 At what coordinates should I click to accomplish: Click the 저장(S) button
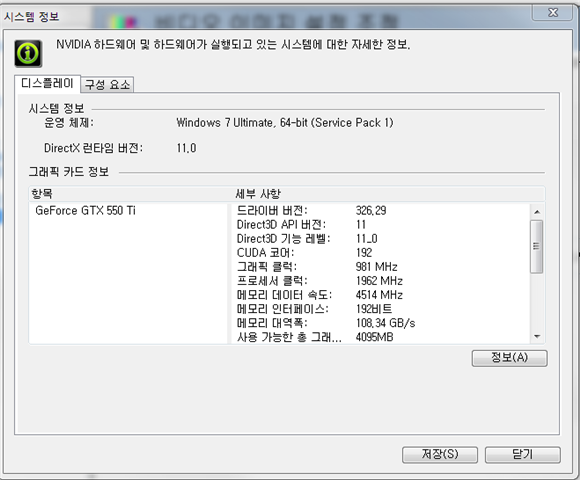(440, 454)
